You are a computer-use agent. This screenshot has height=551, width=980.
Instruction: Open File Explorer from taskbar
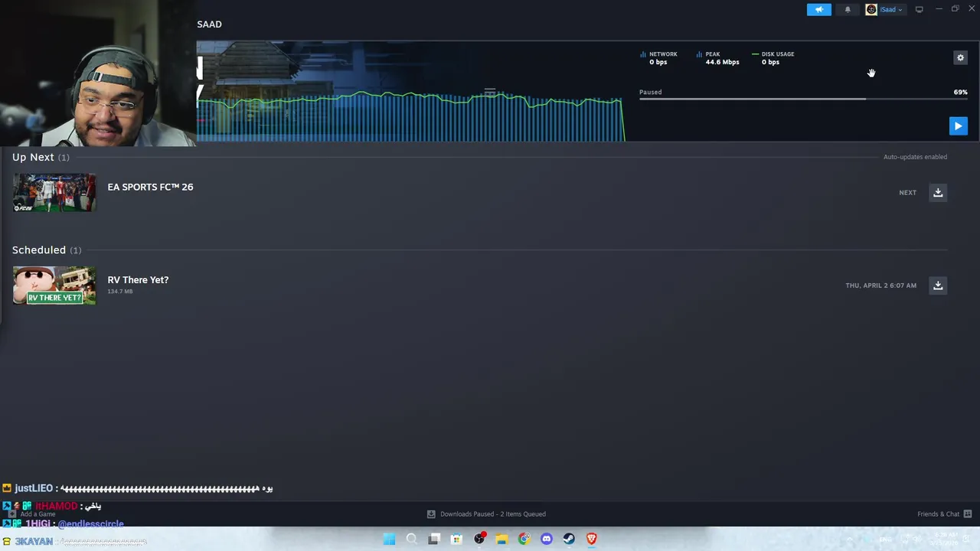pos(501,539)
